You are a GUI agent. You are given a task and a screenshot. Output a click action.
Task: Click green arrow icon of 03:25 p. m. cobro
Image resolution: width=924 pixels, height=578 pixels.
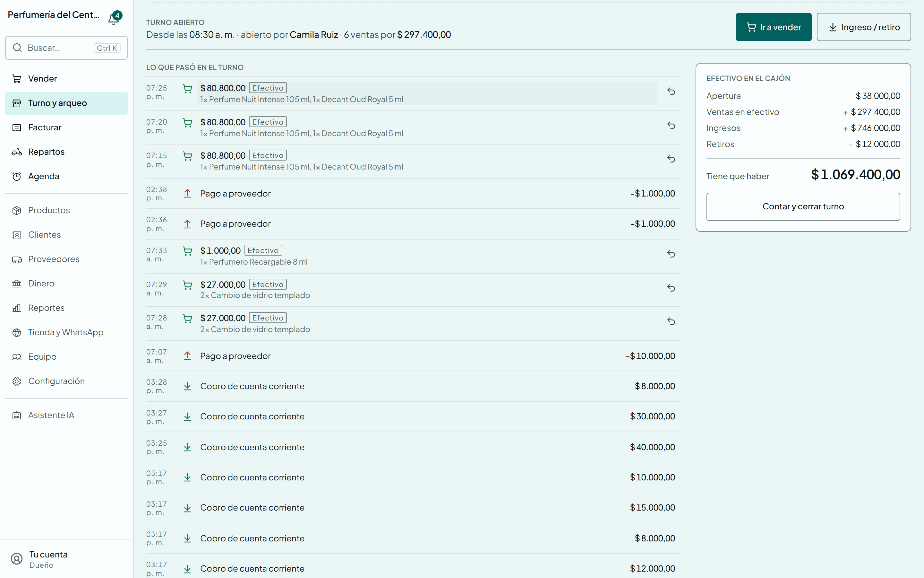pyautogui.click(x=187, y=447)
